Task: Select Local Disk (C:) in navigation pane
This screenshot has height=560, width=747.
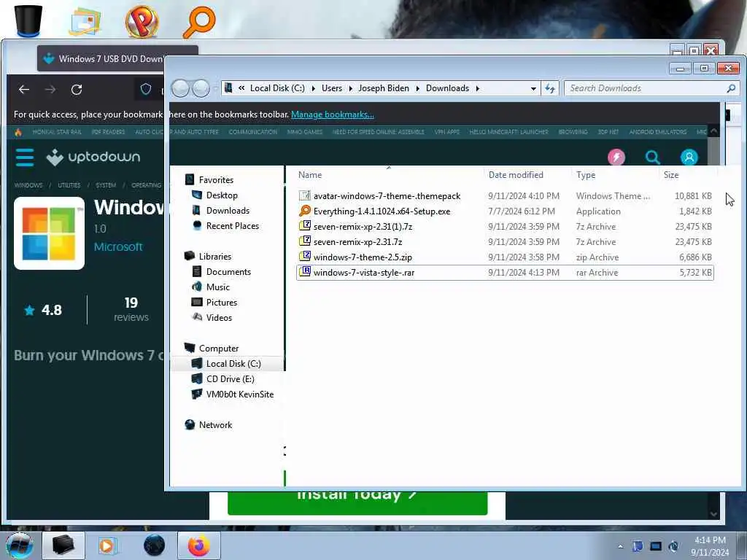Action: 233,363
